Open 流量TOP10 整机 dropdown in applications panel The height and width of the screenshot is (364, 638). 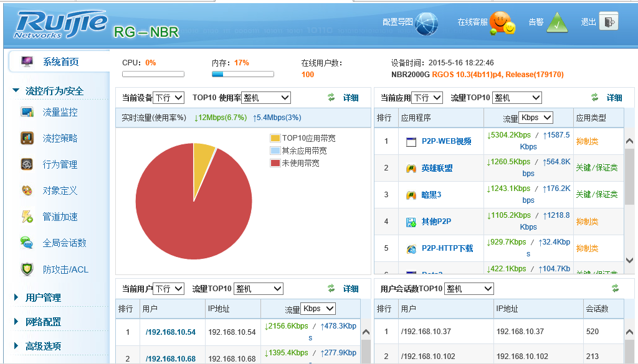click(517, 98)
